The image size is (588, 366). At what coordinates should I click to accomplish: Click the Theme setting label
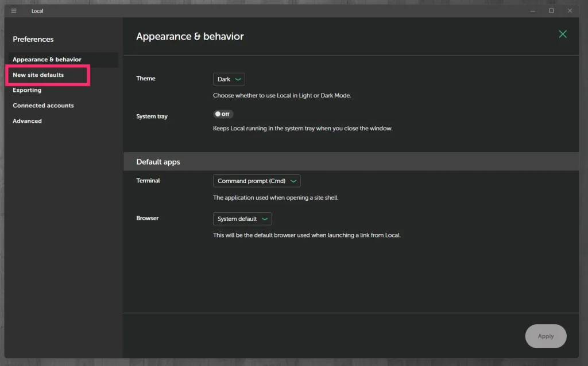[x=145, y=78]
